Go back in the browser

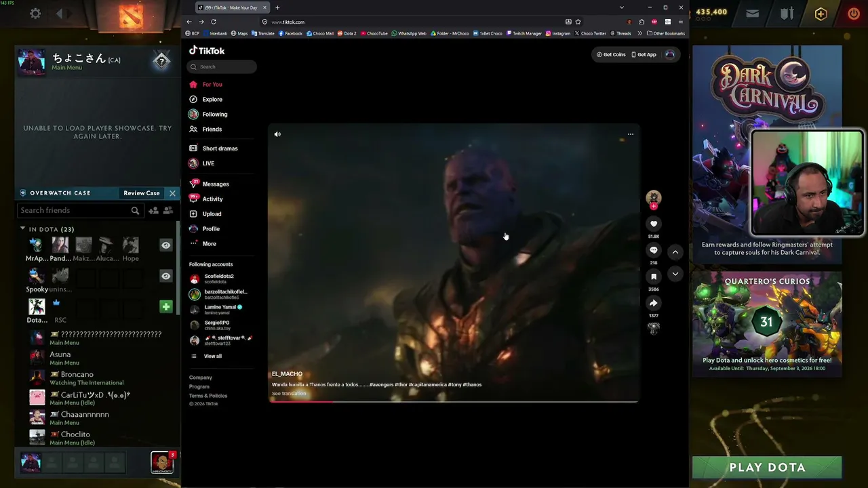click(189, 22)
